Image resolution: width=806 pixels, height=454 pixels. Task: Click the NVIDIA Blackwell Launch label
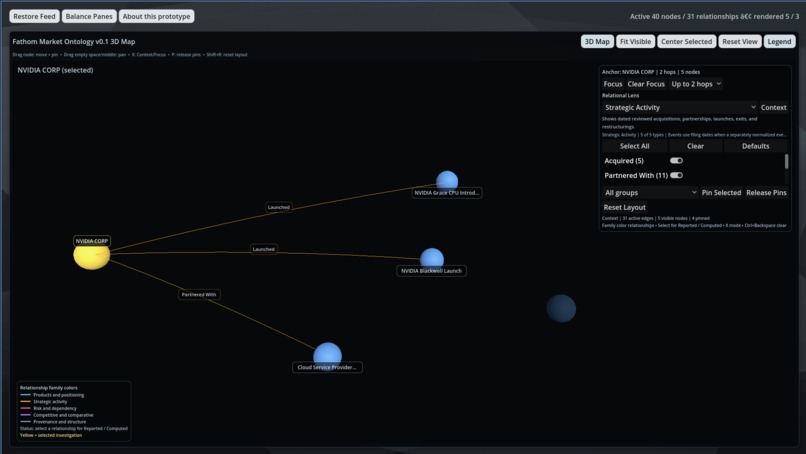coord(431,271)
